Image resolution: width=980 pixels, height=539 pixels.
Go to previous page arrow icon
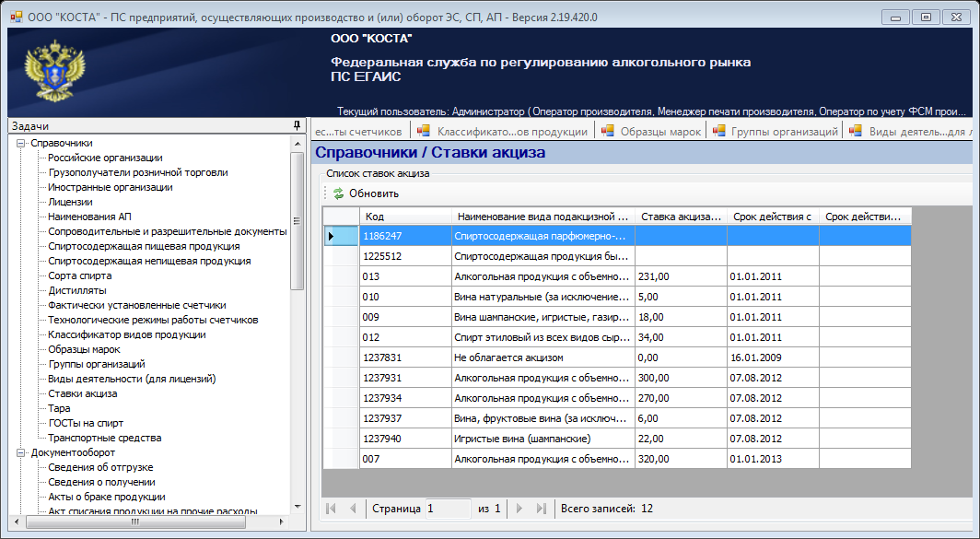[x=353, y=509]
